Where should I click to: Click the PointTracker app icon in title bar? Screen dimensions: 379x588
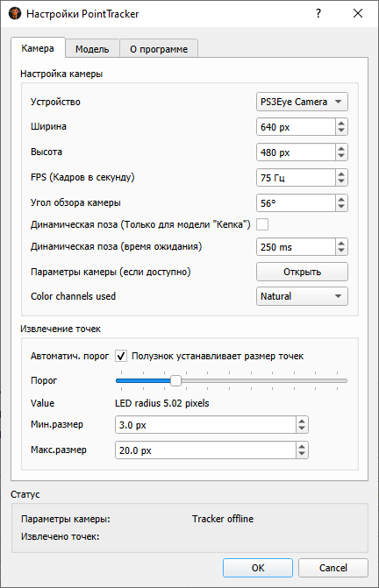tap(15, 13)
